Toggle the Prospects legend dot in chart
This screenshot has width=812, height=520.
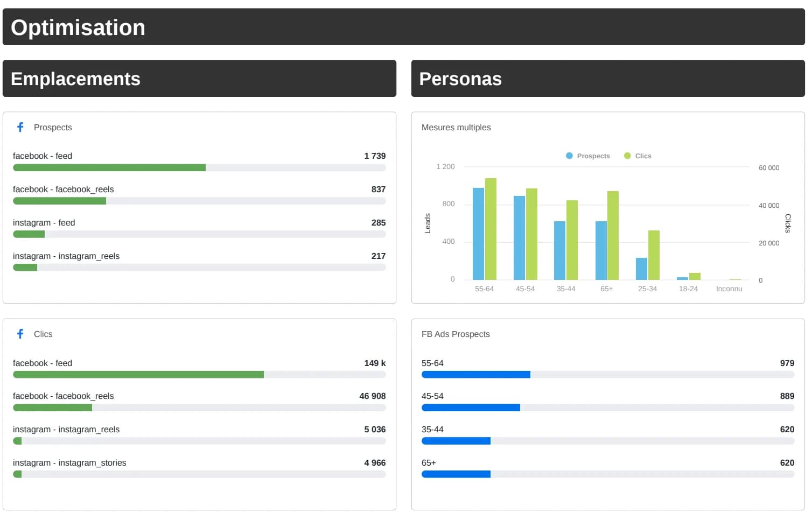(x=569, y=156)
